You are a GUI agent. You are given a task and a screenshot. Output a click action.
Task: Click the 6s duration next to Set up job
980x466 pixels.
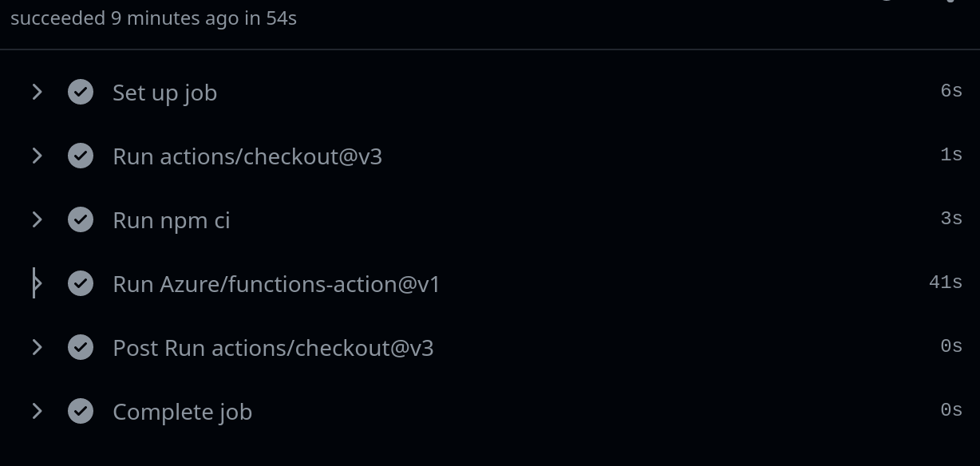click(952, 90)
